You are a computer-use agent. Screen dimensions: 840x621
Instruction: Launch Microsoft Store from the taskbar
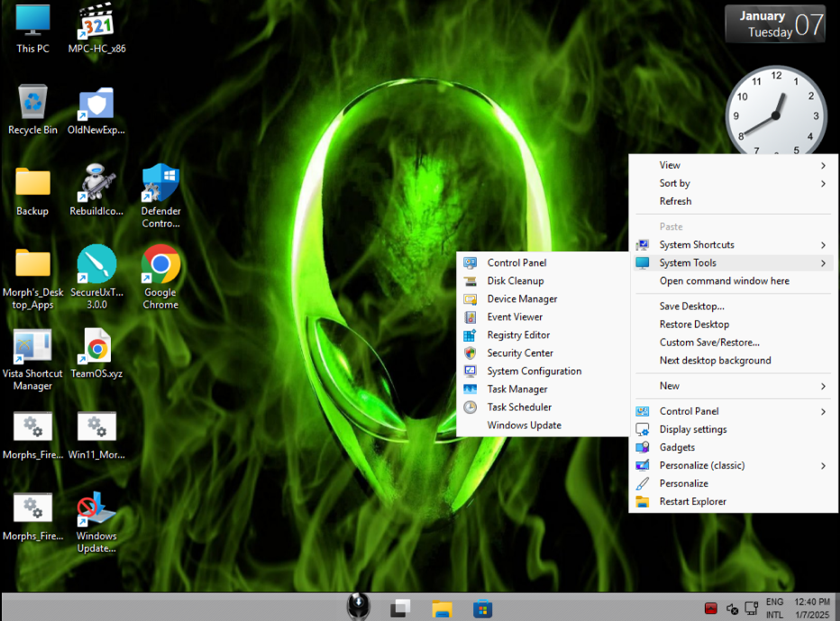tap(483, 608)
